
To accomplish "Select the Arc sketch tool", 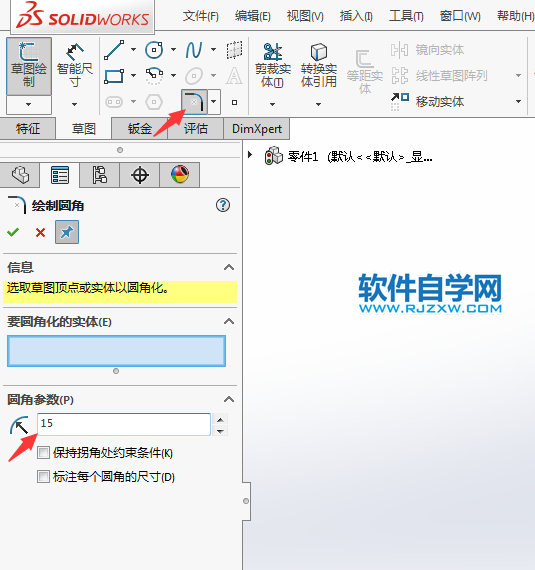I will [x=154, y=76].
